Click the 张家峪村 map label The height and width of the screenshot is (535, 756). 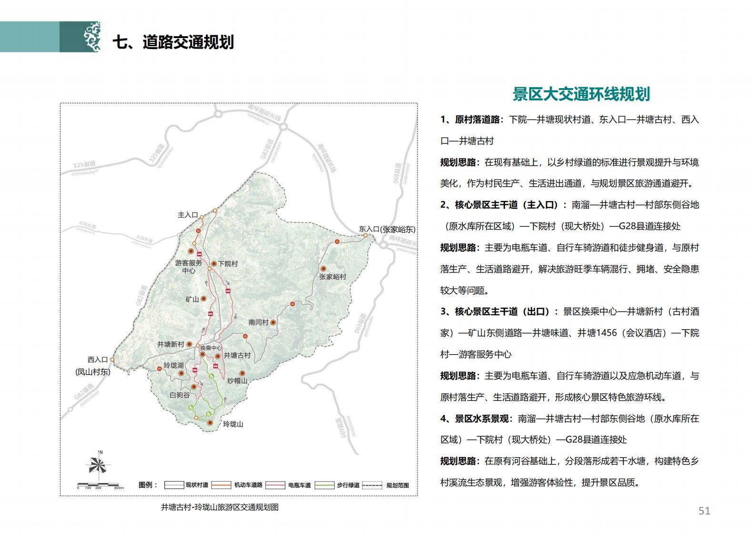tap(333, 277)
